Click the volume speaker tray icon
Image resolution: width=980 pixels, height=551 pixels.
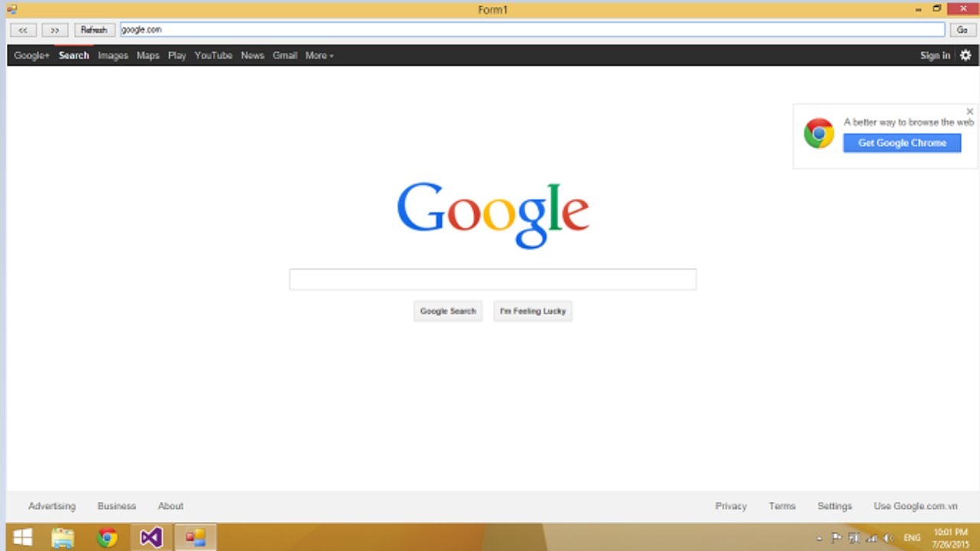point(889,538)
